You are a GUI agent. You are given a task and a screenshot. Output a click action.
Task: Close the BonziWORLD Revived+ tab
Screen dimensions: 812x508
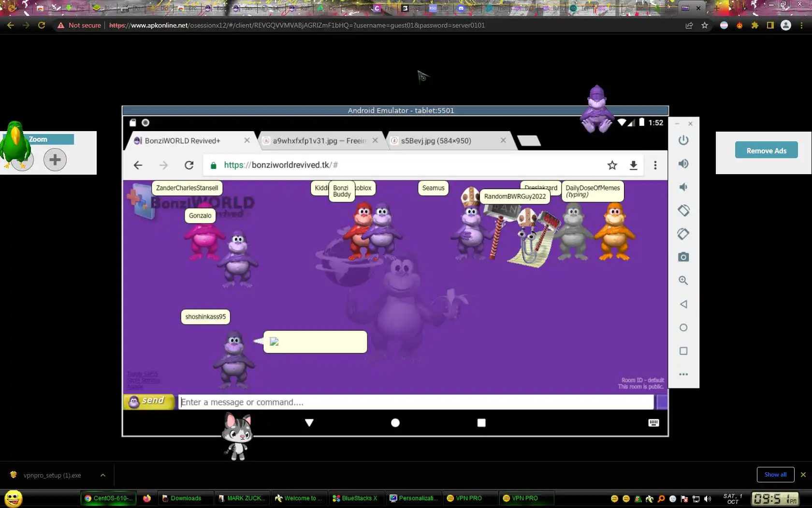(247, 140)
